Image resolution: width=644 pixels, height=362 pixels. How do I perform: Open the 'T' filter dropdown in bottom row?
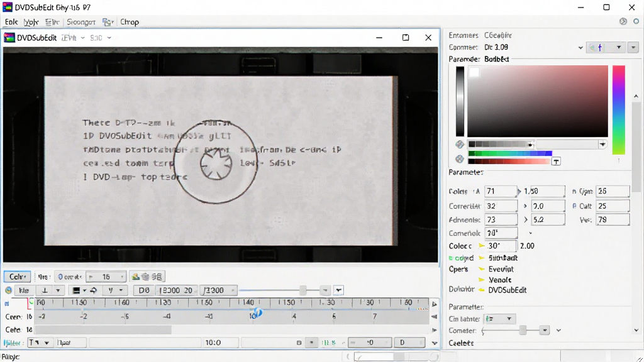click(39, 343)
